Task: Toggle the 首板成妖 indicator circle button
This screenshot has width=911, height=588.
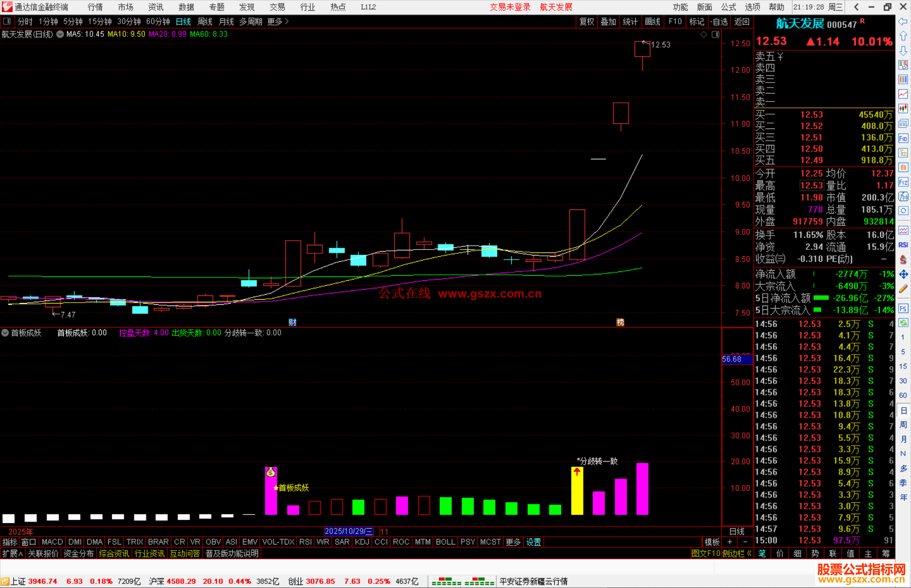Action: point(5,333)
